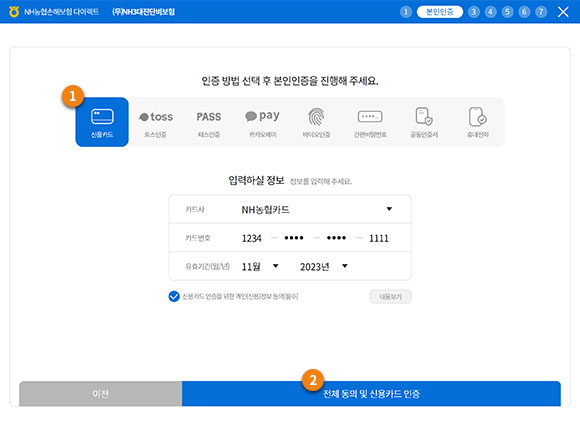Image resolution: width=580 pixels, height=430 pixels.
Task: Click the first card number field 1234
Action: [x=252, y=238]
